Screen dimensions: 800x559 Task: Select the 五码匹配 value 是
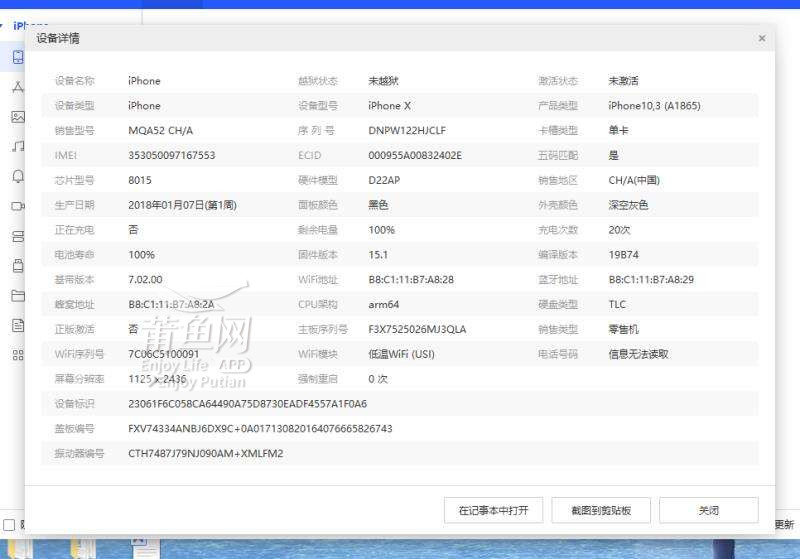(x=613, y=155)
